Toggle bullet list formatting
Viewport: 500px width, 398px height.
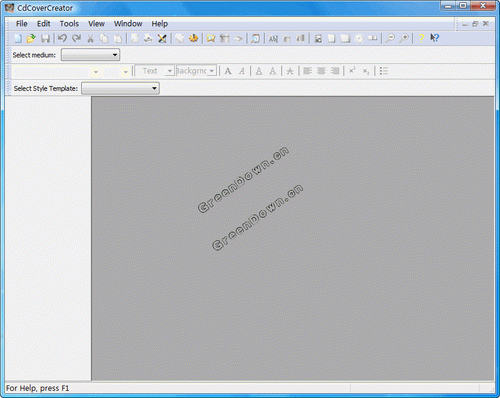384,71
